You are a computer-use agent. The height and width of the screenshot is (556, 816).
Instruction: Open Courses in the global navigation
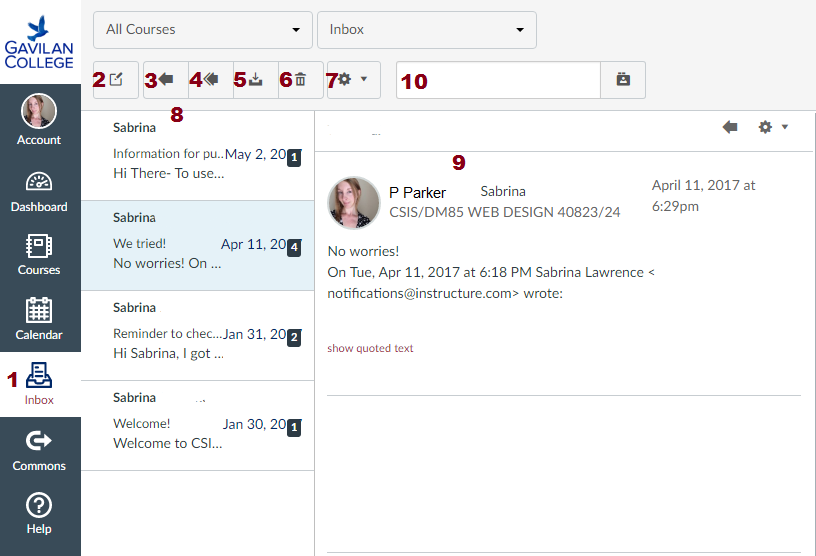39,255
